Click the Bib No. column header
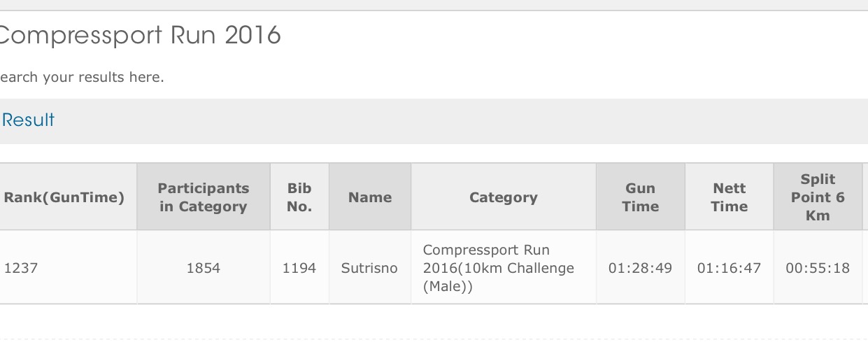The image size is (868, 347). point(299,197)
